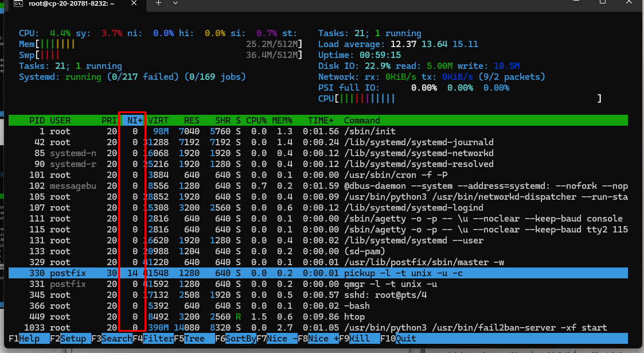Expand the terminal tab dropdown arrow
The image size is (644, 353).
175,3
